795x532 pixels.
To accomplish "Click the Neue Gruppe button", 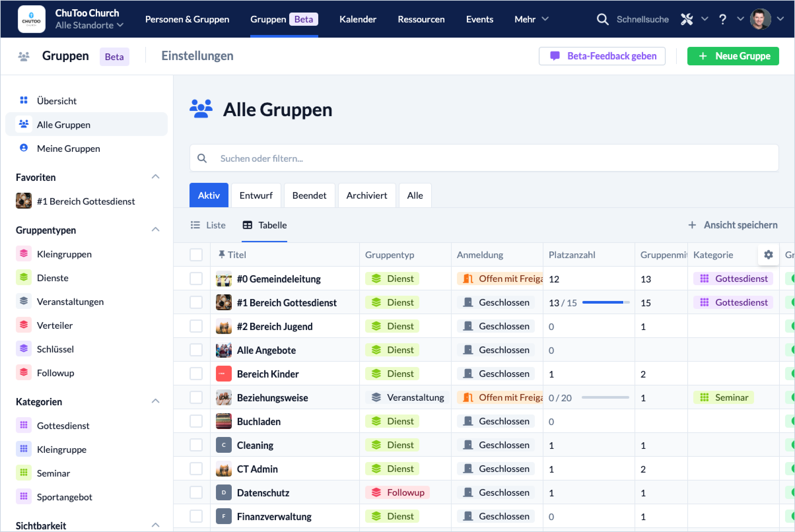I will coord(733,56).
